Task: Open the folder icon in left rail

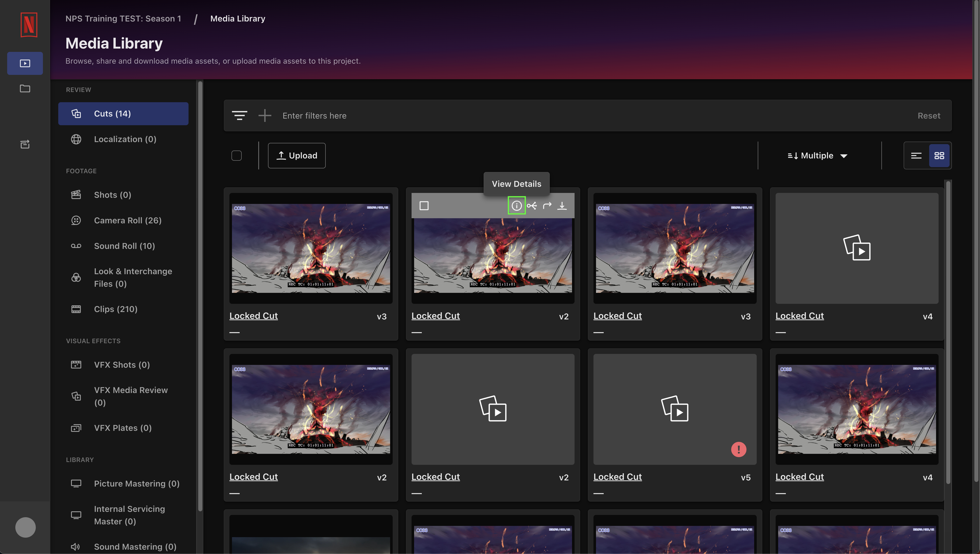Action: 25,88
